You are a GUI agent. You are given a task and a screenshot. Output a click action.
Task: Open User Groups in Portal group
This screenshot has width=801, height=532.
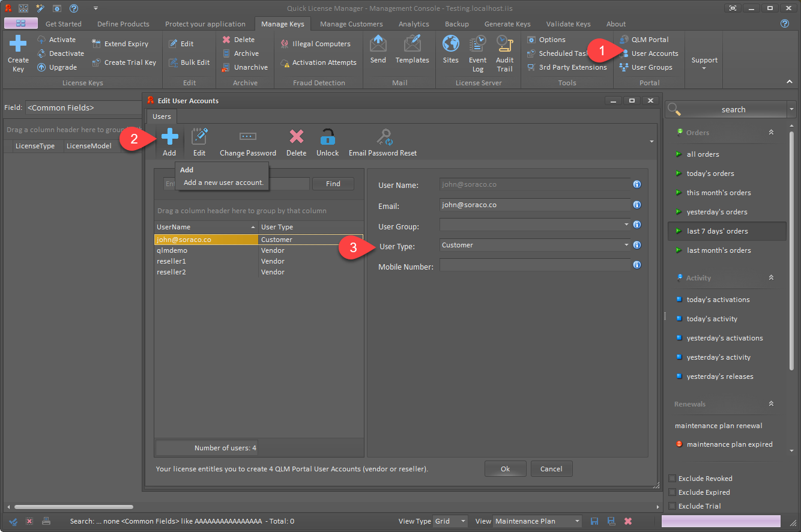646,67
